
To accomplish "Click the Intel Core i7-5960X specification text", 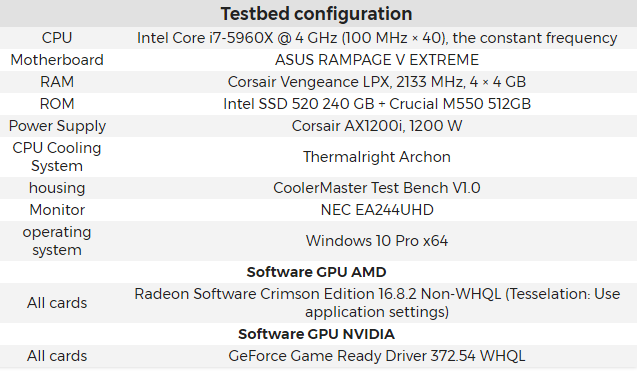I will click(377, 38).
